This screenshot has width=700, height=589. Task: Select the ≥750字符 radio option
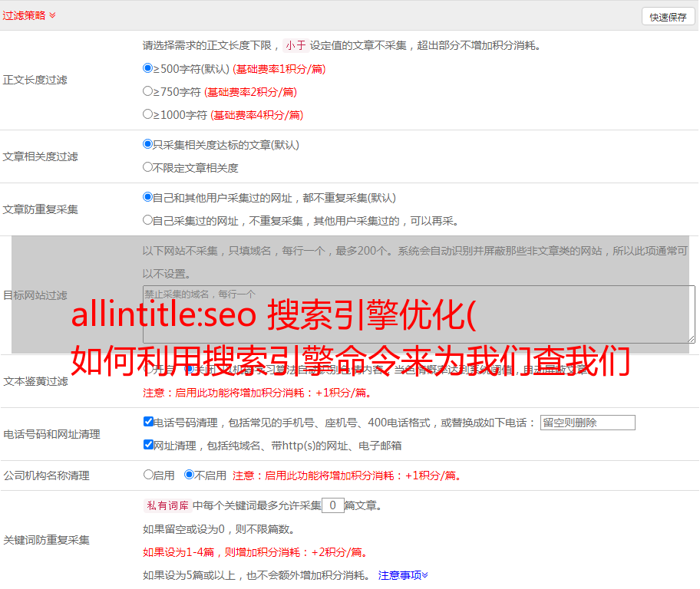147,91
